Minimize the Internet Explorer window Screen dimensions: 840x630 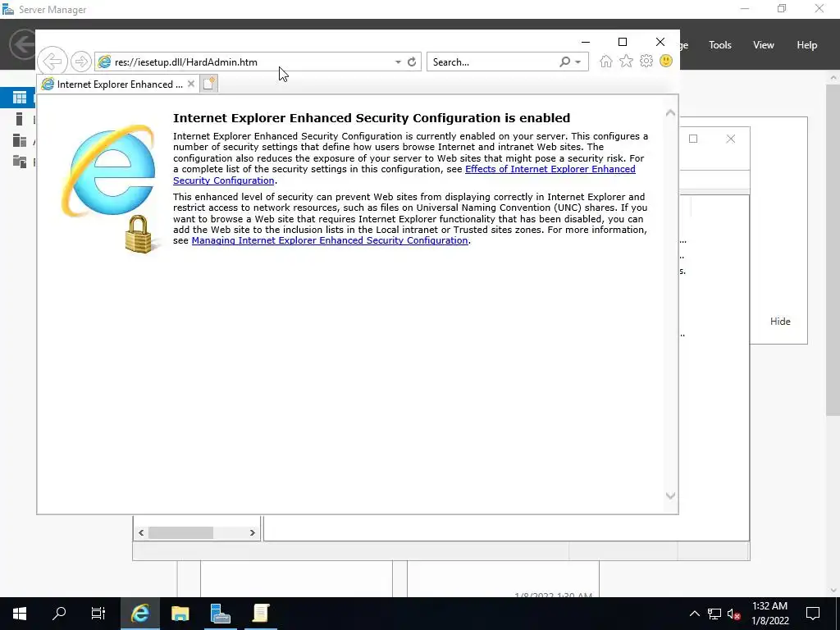(x=586, y=42)
